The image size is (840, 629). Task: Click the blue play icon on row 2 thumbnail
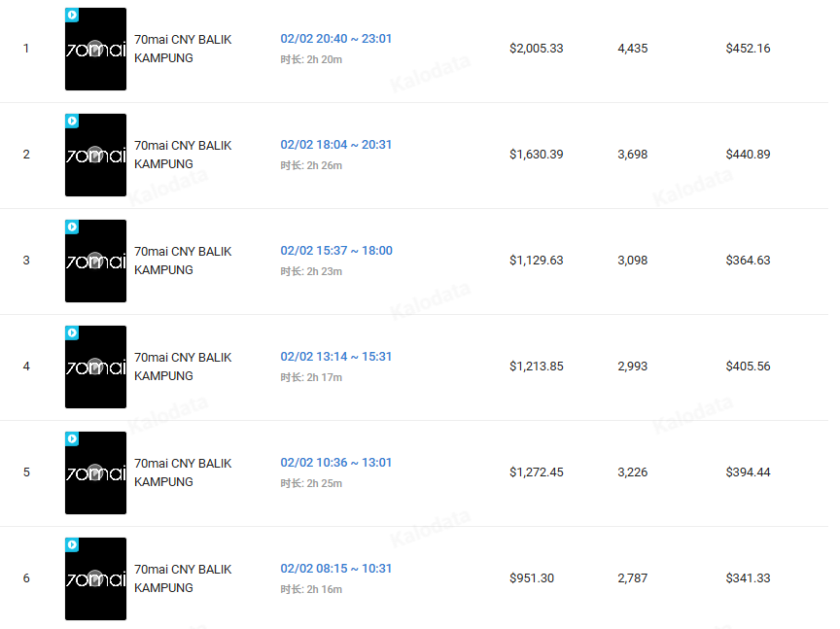(x=72, y=122)
